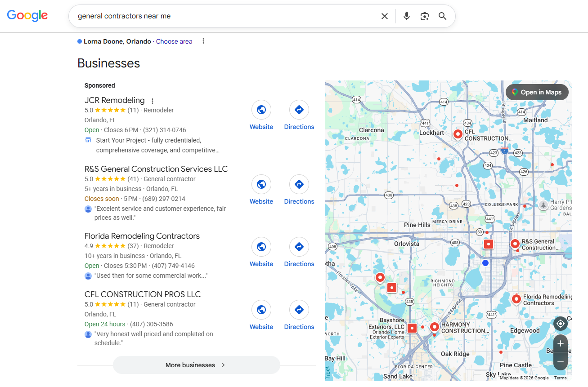Image resolution: width=588 pixels, height=387 pixels.
Task: Select the CFL CONSTRUCTION map pin
Action: pyautogui.click(x=458, y=134)
